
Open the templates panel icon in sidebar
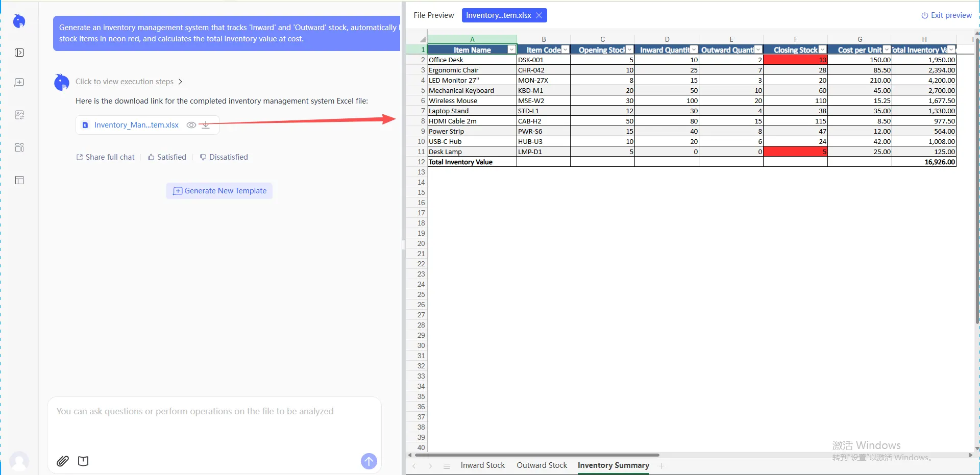click(19, 147)
